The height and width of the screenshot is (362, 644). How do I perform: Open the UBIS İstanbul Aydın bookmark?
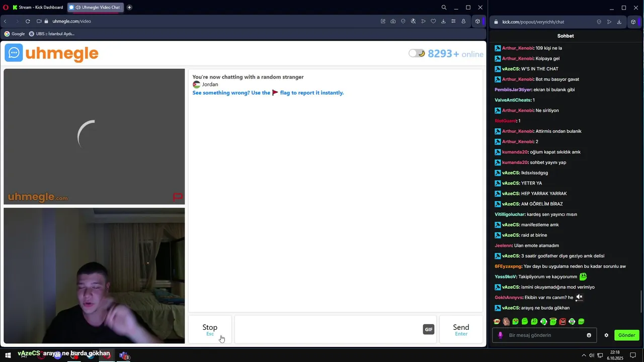point(52,34)
